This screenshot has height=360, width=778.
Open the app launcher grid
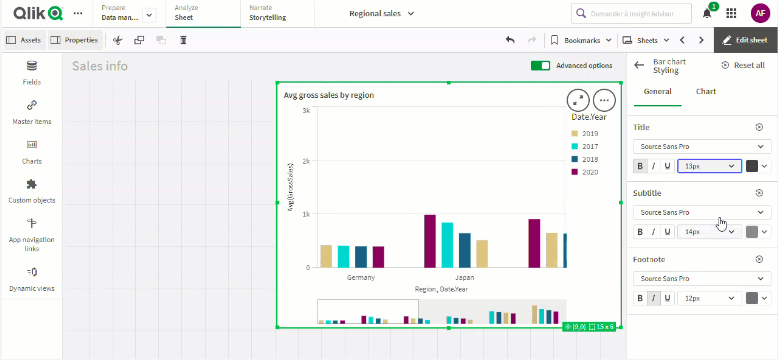coord(731,13)
